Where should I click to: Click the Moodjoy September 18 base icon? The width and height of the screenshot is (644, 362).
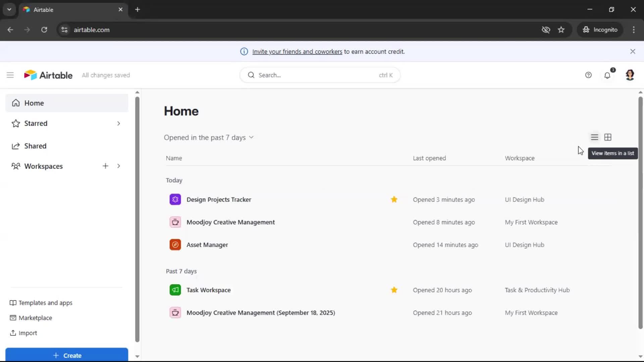175,313
